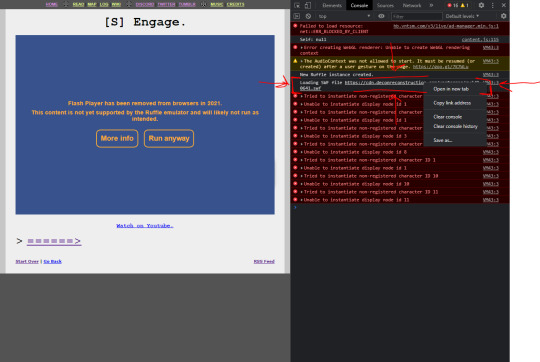Viewport: 540px width, 362px height.
Task: Open the DevTools three-dot customize menu
Action: pyautogui.click(x=493, y=5)
